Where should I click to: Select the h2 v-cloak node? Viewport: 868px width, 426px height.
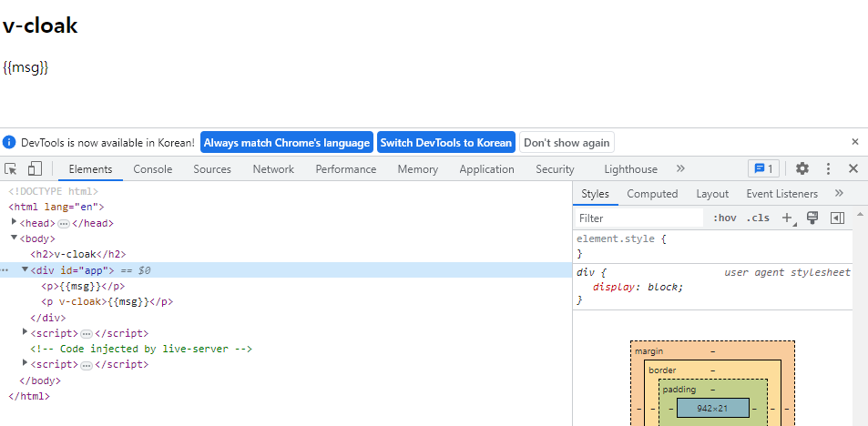click(x=78, y=255)
